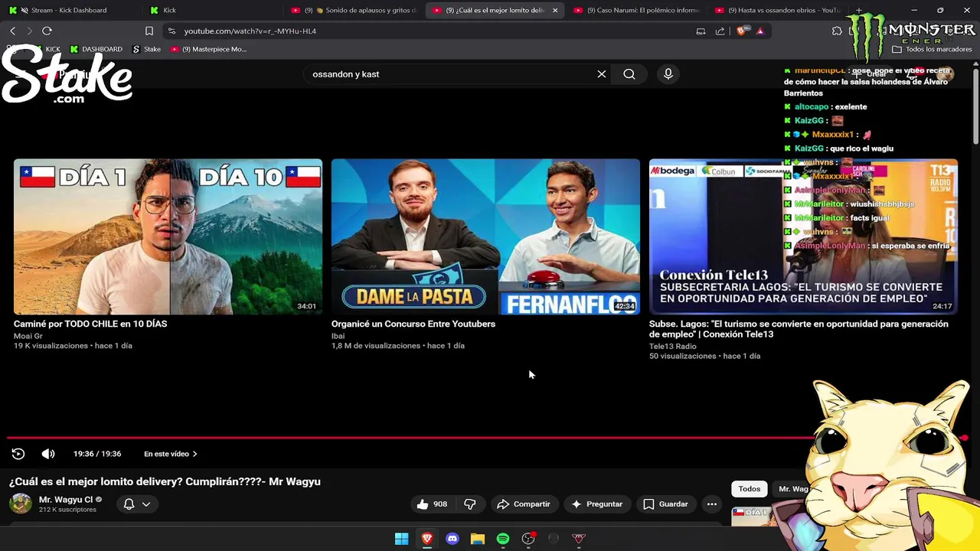The width and height of the screenshot is (980, 551).
Task: Open the KICK bookmark
Action: [46, 49]
